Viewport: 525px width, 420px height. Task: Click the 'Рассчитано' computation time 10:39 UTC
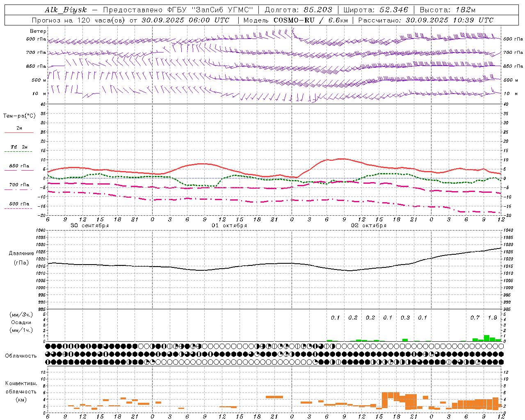tap(473, 20)
